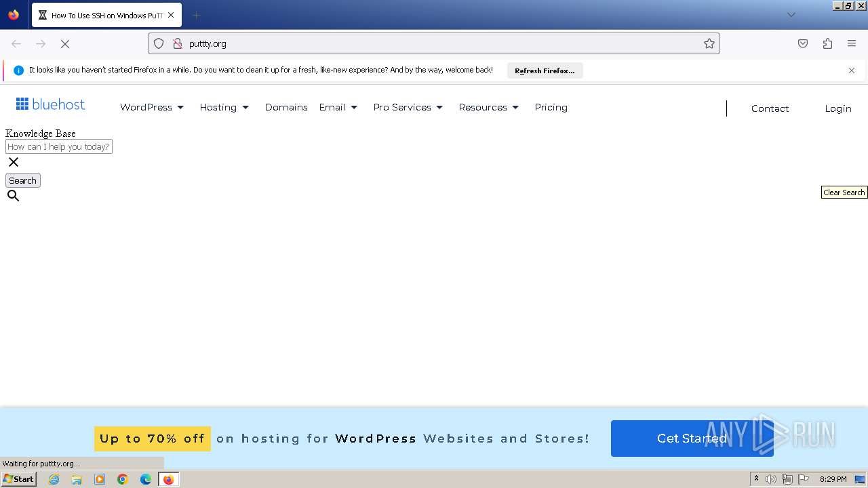The width and height of the screenshot is (868, 488).
Task: Open the list all tabs dropdown
Action: click(791, 15)
